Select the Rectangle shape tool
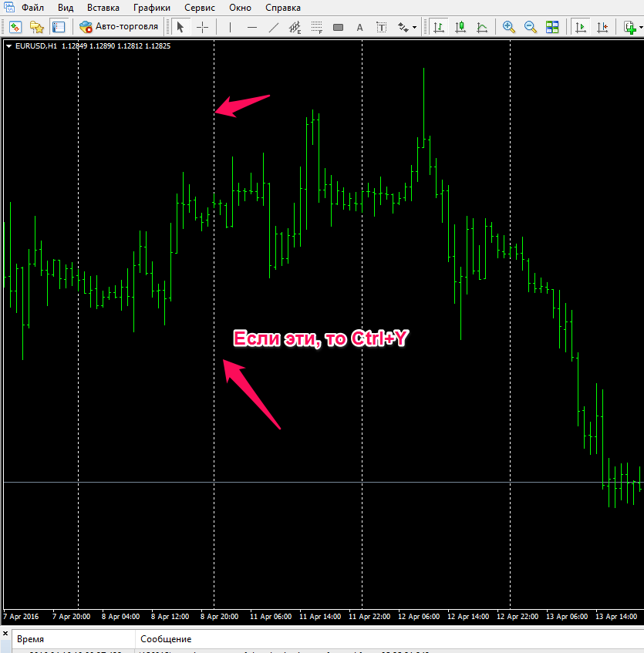 point(339,28)
